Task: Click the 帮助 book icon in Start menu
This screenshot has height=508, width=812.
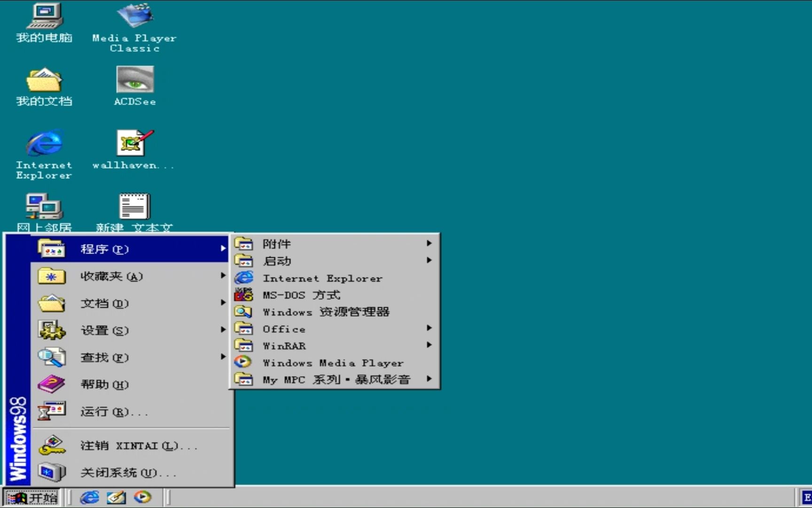Action: [52, 384]
